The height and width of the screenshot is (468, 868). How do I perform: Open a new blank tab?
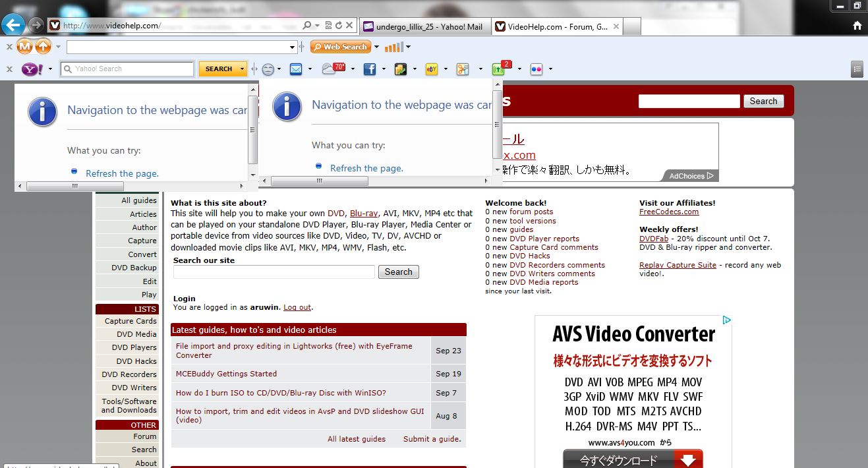point(632,27)
